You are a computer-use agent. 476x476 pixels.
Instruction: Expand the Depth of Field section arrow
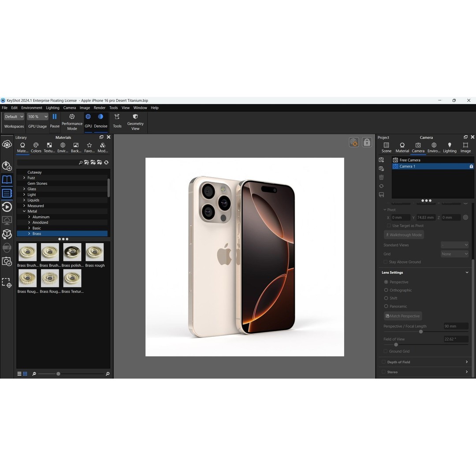[x=467, y=362]
